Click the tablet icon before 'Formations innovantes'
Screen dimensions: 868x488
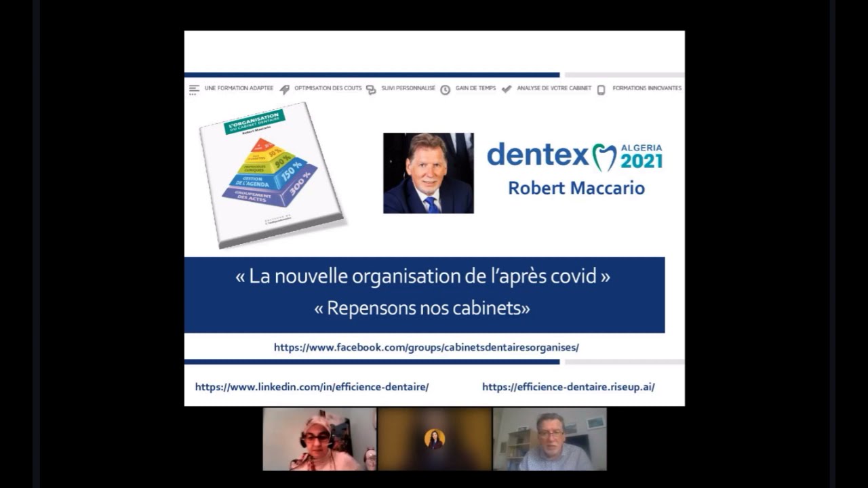tap(601, 89)
